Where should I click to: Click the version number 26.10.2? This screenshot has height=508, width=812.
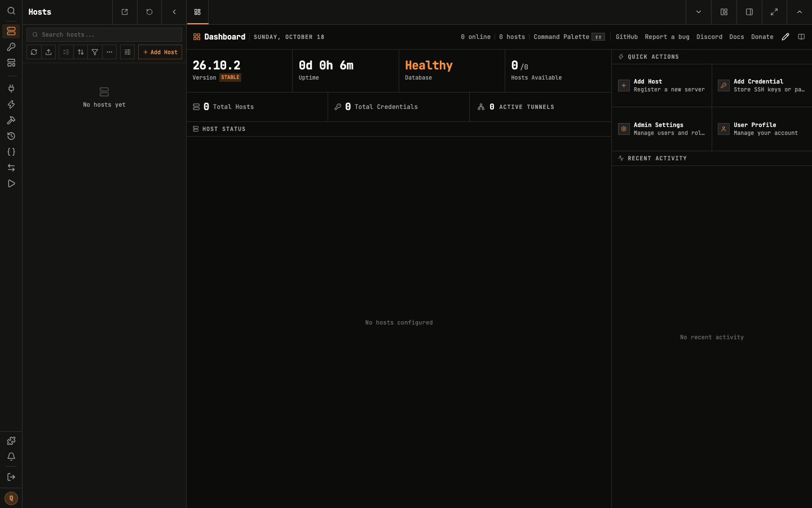217,65
